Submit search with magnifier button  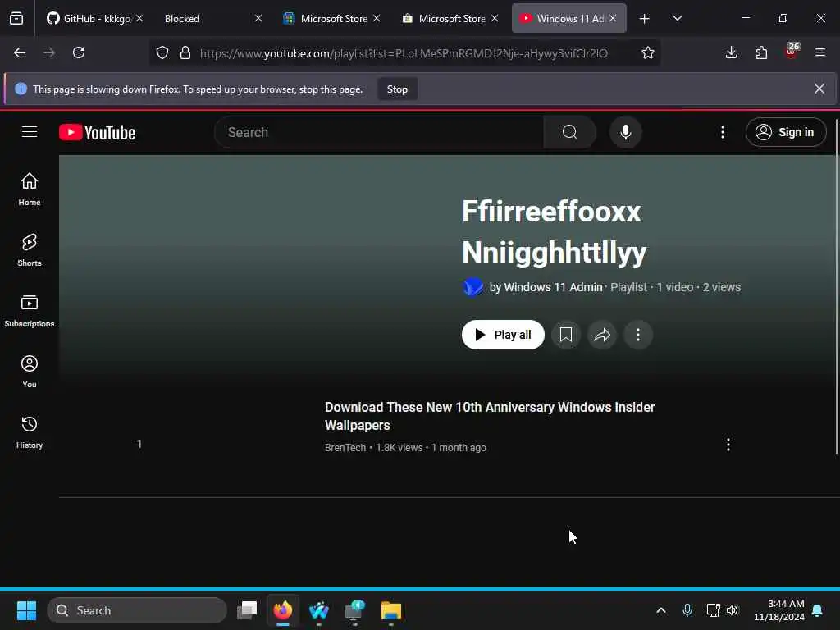tap(569, 132)
